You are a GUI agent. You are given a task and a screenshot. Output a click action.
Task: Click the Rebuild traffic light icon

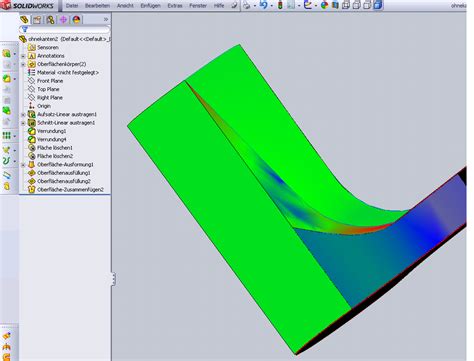pyautogui.click(x=280, y=5)
